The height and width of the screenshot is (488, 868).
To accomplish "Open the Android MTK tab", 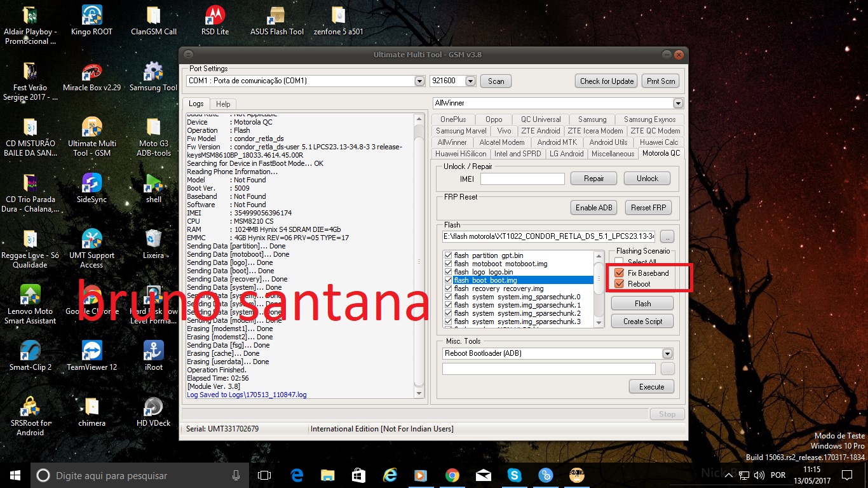I will [x=557, y=142].
